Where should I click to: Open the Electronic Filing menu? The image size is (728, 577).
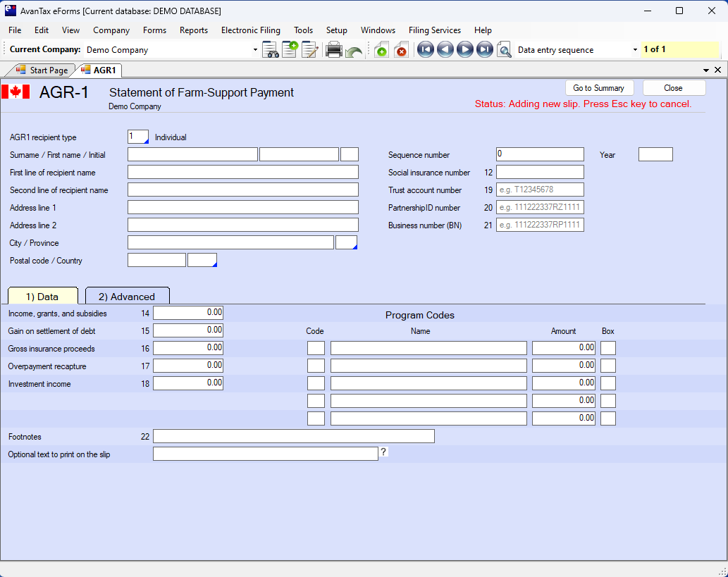point(250,30)
